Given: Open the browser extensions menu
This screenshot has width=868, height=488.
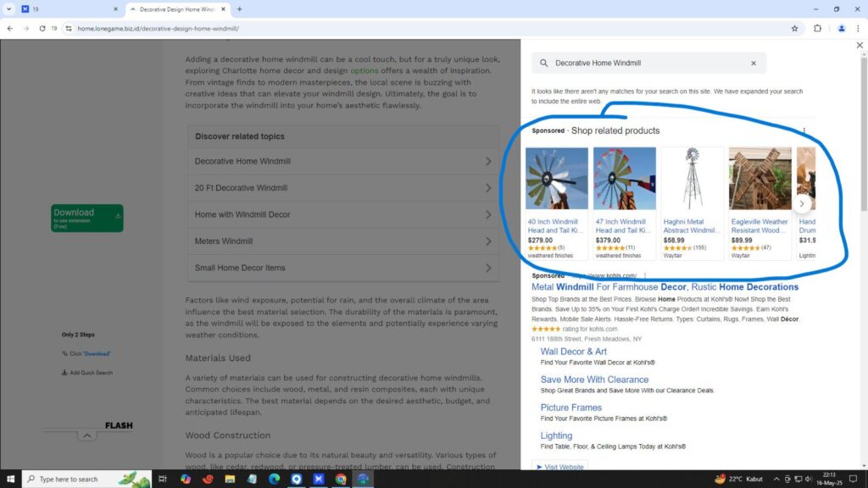Looking at the screenshot, I should 817,28.
